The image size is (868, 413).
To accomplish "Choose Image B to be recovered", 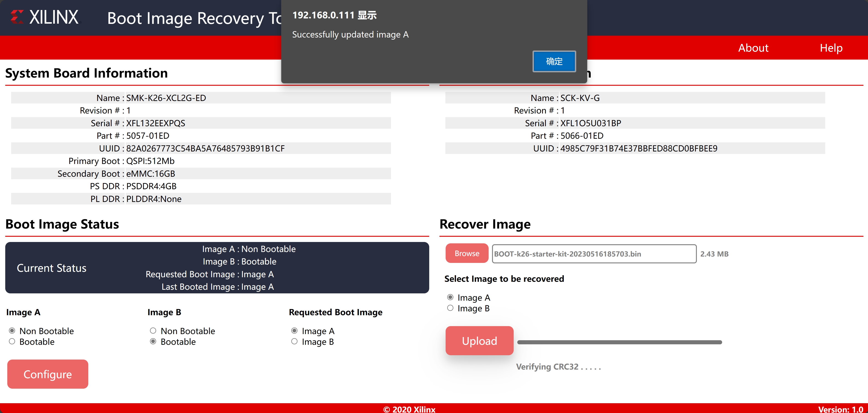I will coord(450,308).
